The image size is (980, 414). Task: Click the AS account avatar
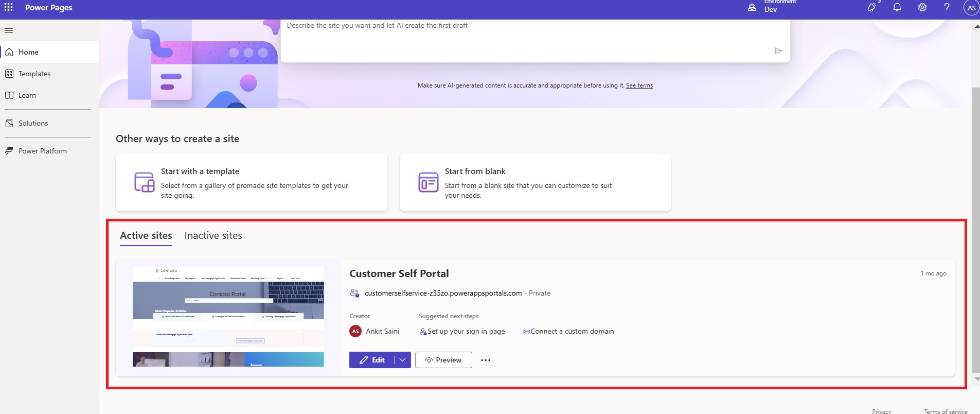click(x=971, y=8)
